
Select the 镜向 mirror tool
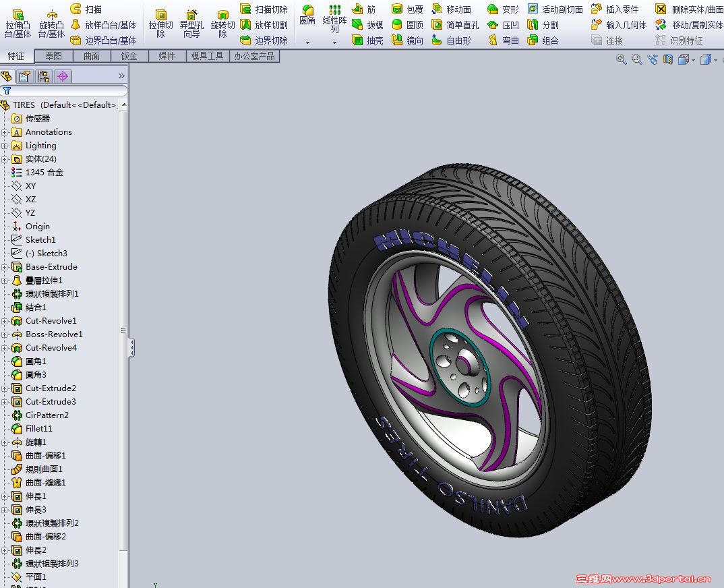tap(407, 40)
